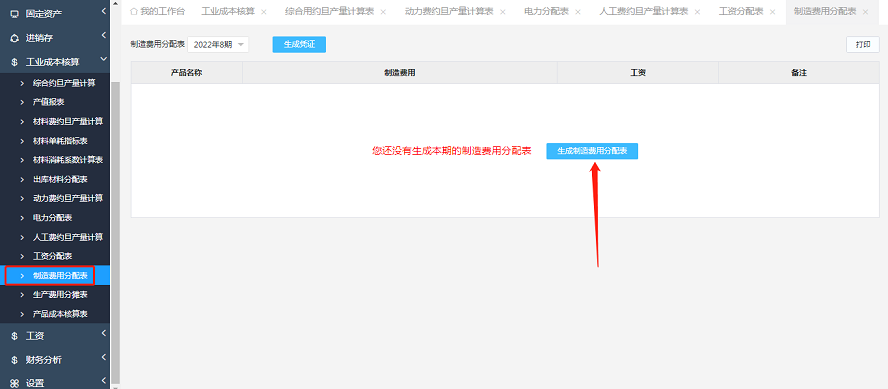This screenshot has width=888, height=389.
Task: Close the 工业成本核算 tab
Action: point(264,12)
